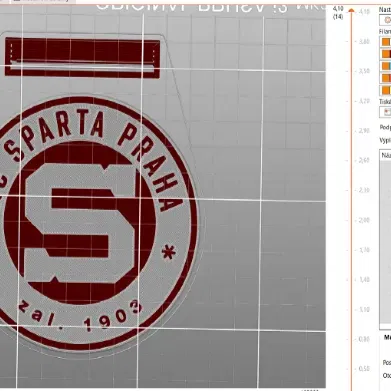This screenshot has width=391, height=391.
Task: Grab the upper layer slider thumb
Action: click(x=351, y=11)
